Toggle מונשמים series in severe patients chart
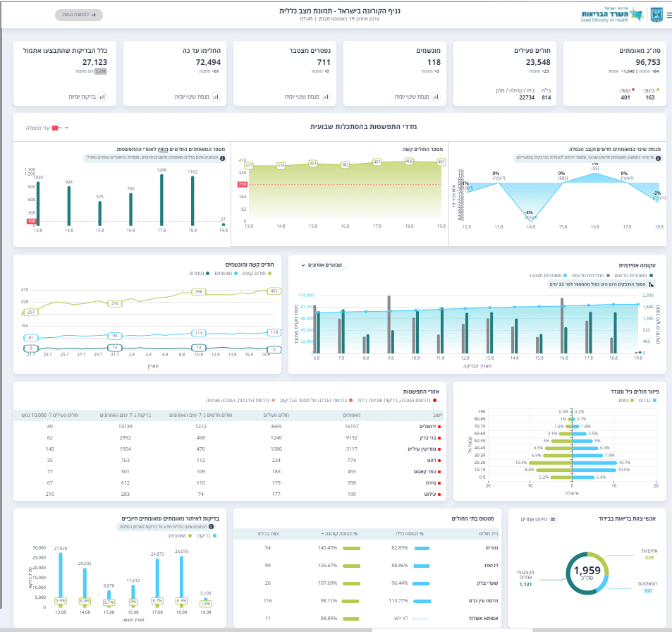Image resolution: width=672 pixels, height=632 pixels. click(226, 273)
